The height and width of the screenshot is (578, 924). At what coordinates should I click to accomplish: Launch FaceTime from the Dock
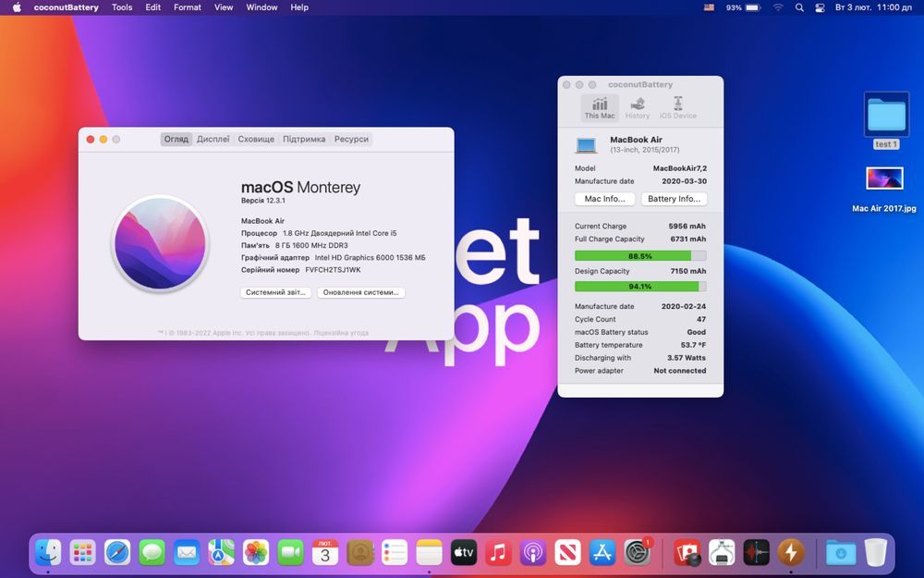coord(290,553)
